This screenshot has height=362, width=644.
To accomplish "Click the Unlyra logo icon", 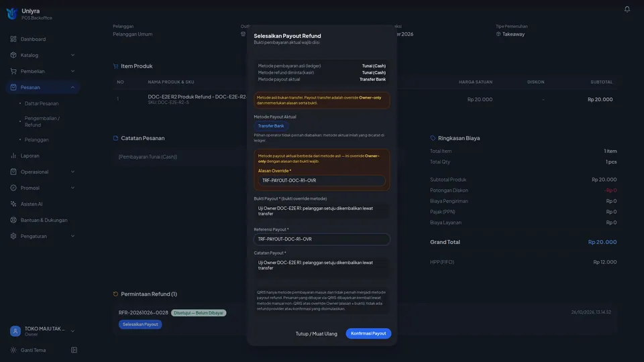I will [x=12, y=14].
